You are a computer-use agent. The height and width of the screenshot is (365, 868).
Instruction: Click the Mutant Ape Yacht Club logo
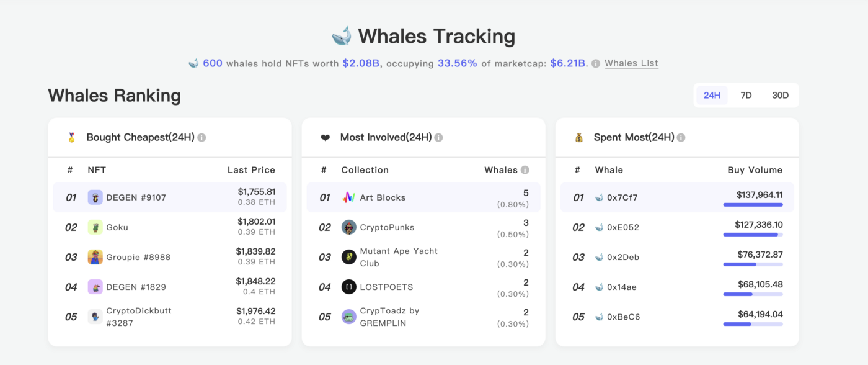(x=348, y=257)
